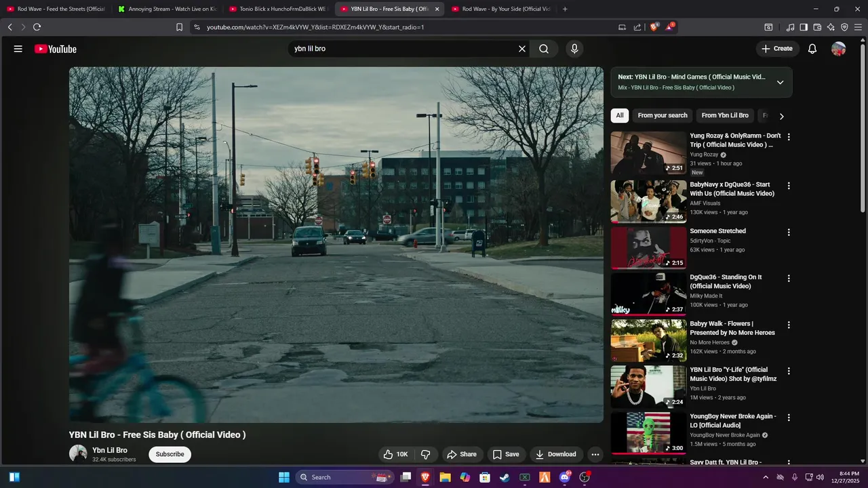Select the From your search chip
The height and width of the screenshot is (488, 868).
[663, 115]
